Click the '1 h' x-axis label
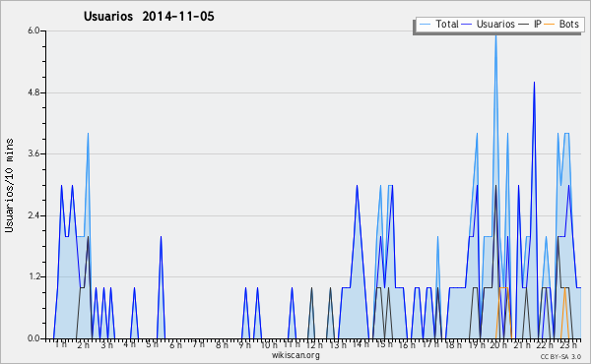Image resolution: width=591 pixels, height=364 pixels. (61, 344)
